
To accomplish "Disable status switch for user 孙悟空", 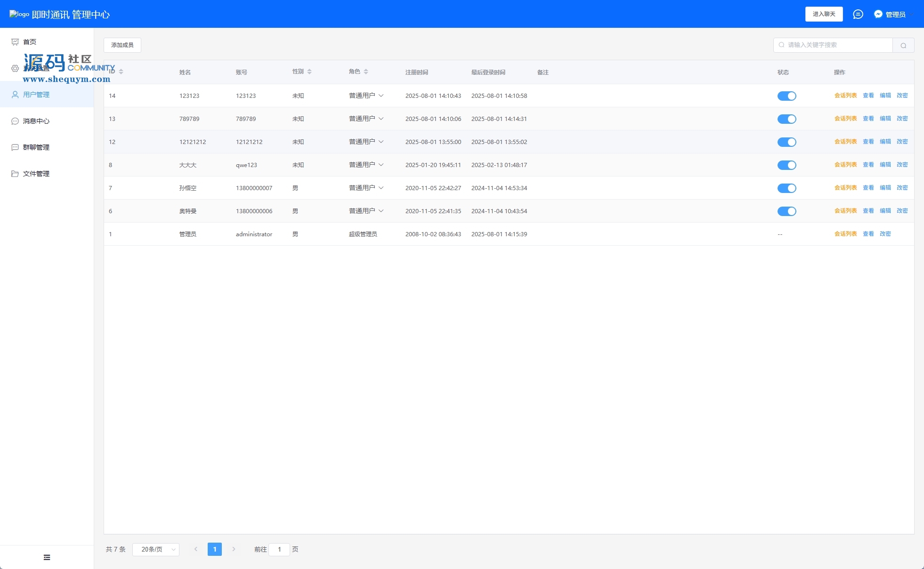I will coord(786,188).
